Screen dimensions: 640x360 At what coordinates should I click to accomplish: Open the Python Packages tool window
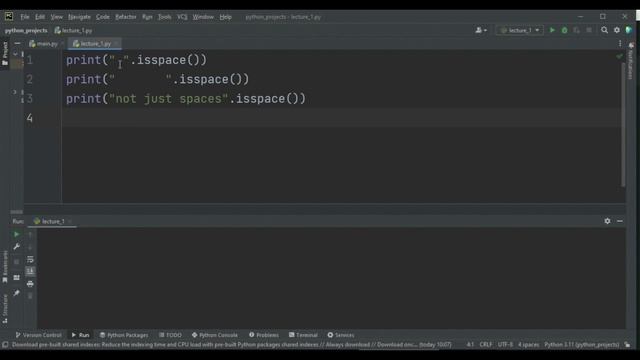(124, 335)
